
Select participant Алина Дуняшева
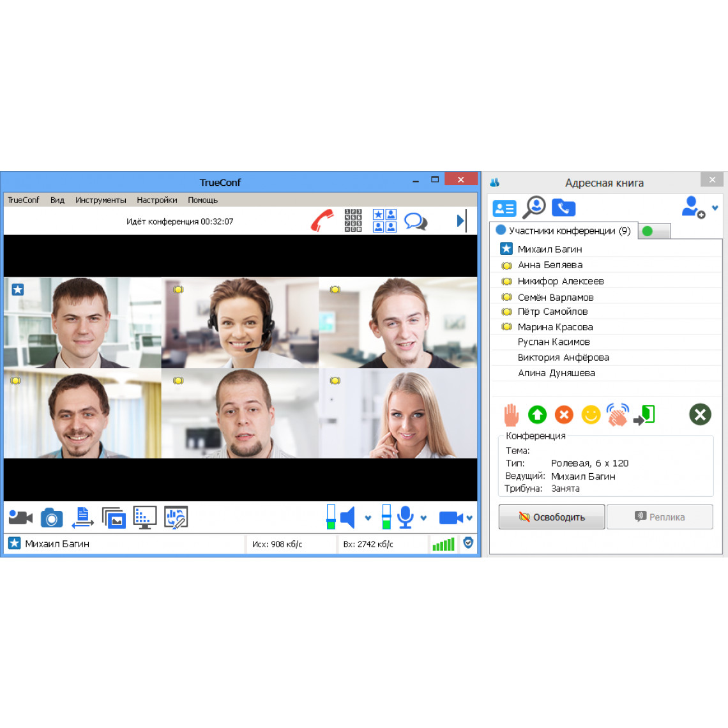[607, 374]
